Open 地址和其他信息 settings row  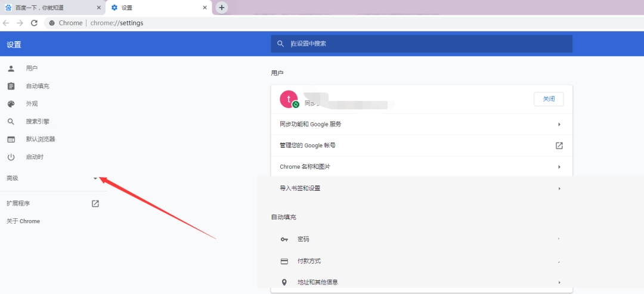[x=422, y=283]
